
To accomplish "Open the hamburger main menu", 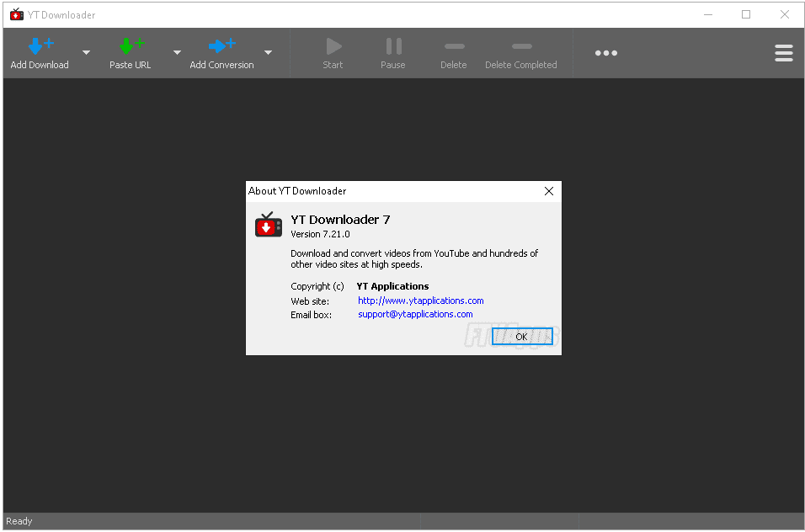I will coord(783,53).
